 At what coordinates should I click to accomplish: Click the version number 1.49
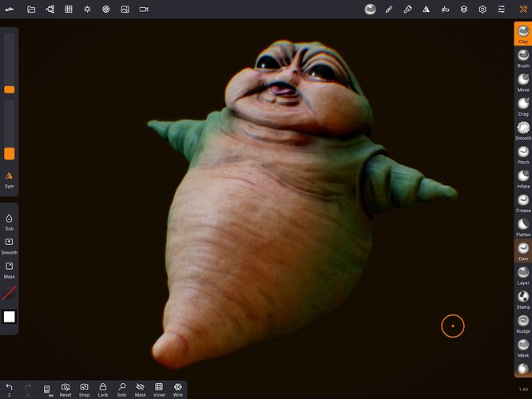[523, 389]
